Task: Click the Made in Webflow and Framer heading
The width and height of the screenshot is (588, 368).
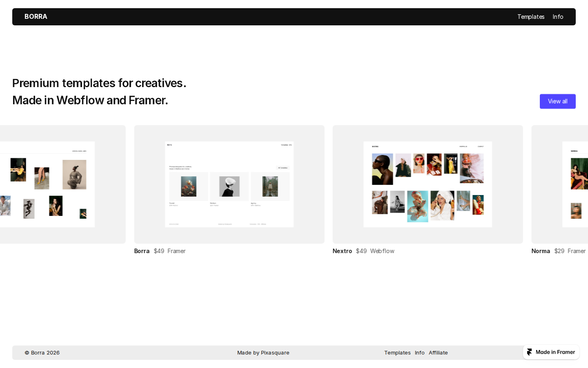Action: 90,100
